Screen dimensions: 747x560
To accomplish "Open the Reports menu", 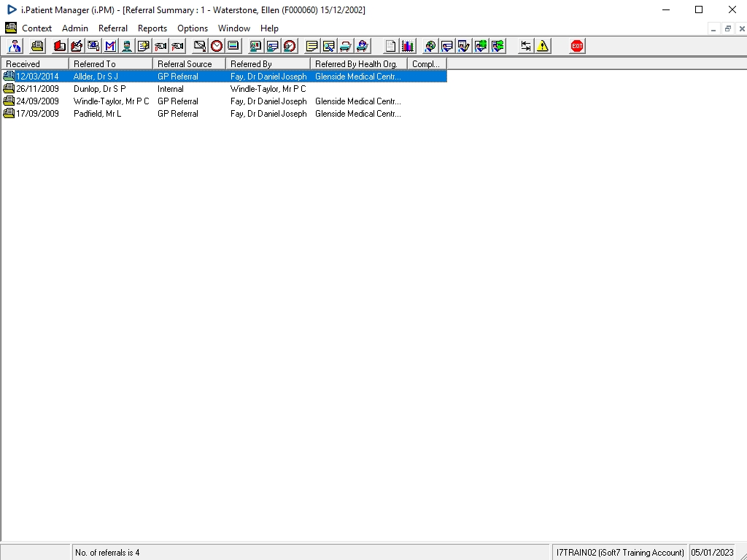I will [152, 28].
